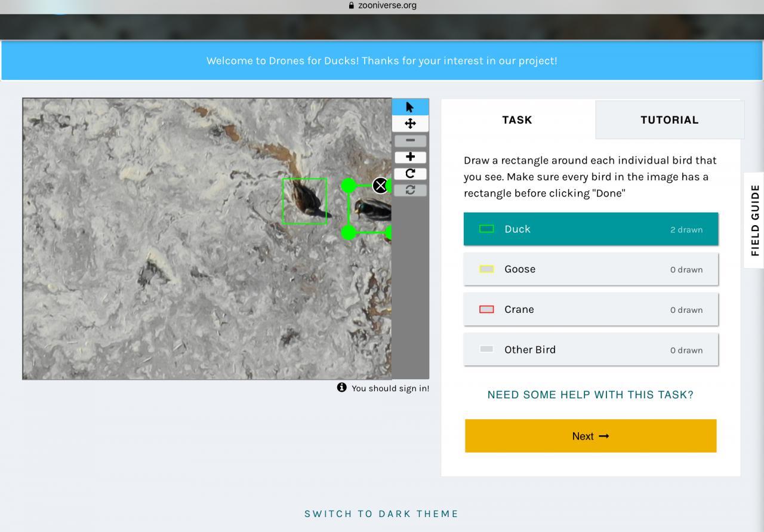Click the zoom out minus button
The image size is (764, 532).
click(410, 140)
